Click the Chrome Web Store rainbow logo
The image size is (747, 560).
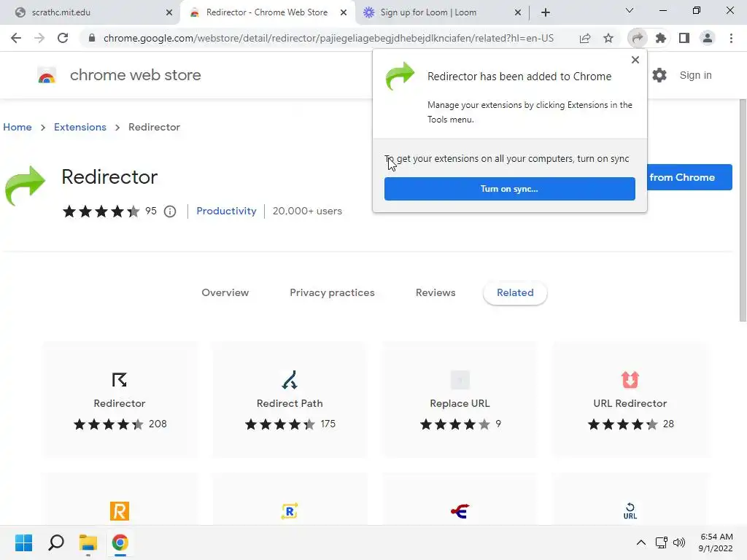tap(47, 75)
